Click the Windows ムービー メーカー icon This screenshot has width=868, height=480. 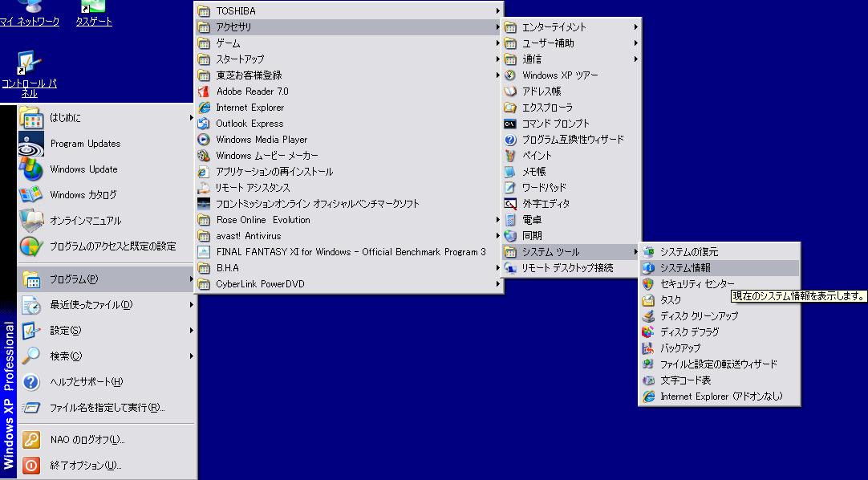click(204, 156)
